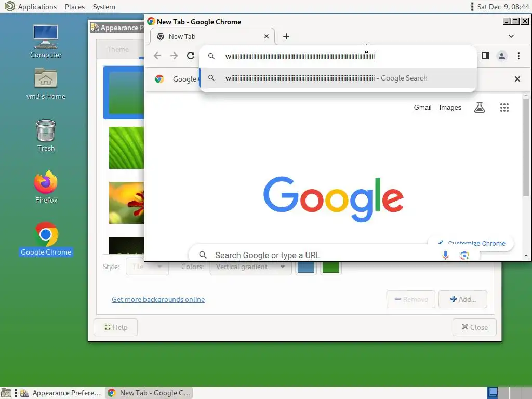
Task: Click scrollbar down arrow in Chrome
Action: pos(526,256)
